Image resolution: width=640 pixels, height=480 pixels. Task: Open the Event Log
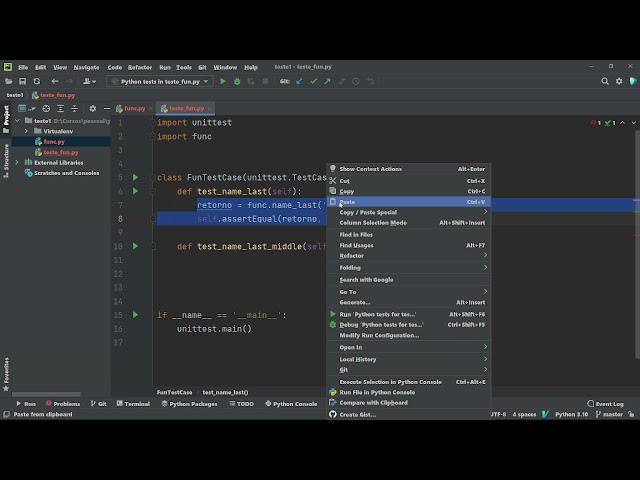tap(605, 404)
